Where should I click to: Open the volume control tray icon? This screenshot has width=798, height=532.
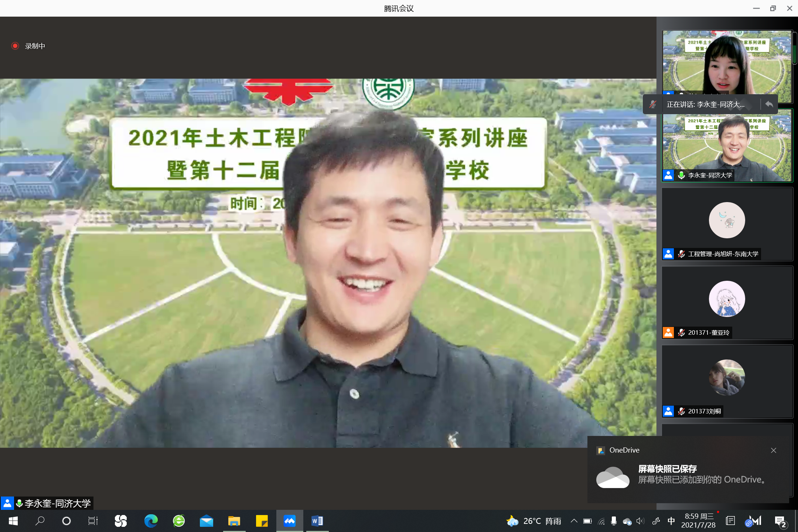[x=640, y=521]
